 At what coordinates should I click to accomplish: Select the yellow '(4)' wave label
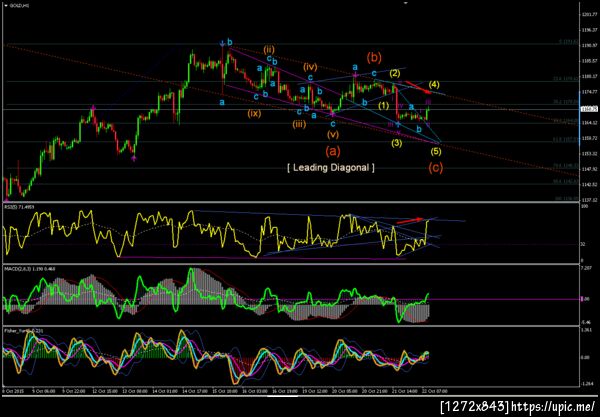click(434, 84)
